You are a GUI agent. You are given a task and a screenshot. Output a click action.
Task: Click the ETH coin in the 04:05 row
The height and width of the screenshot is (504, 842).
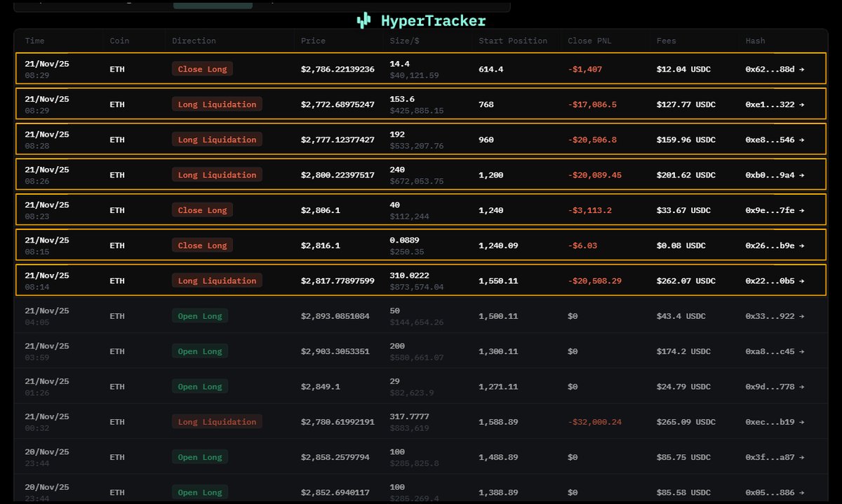click(117, 316)
